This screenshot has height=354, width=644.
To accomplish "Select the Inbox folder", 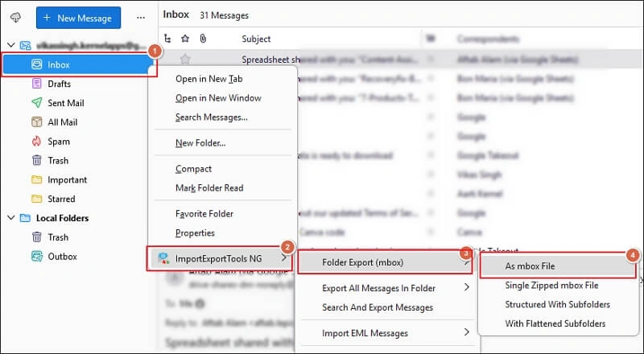I will point(79,64).
